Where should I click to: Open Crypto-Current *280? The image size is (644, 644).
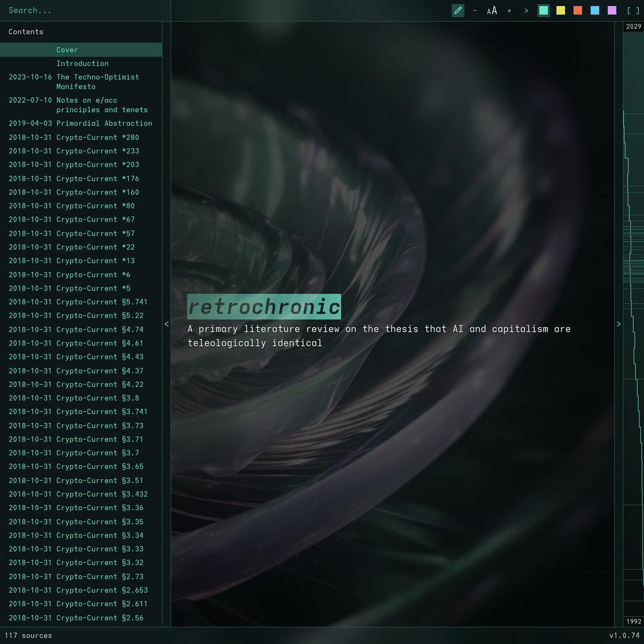coord(81,137)
